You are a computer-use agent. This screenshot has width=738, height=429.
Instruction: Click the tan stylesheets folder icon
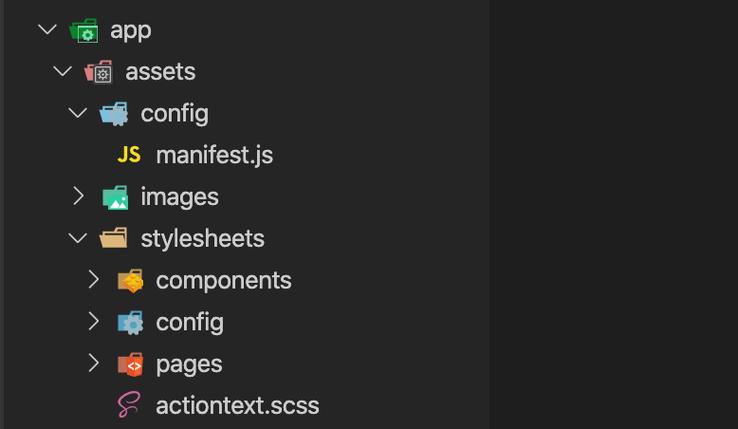click(113, 238)
